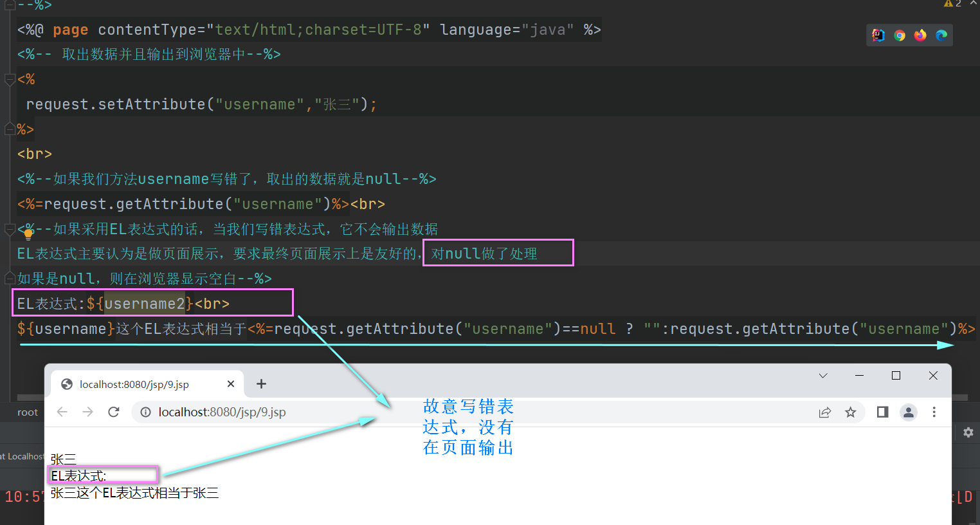Maximize the browser window

(896, 376)
